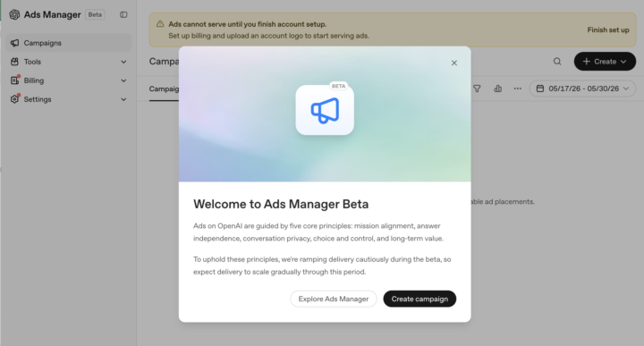
Task: Open the 05/17/26 - 05/30/26 date range picker
Action: tap(582, 89)
